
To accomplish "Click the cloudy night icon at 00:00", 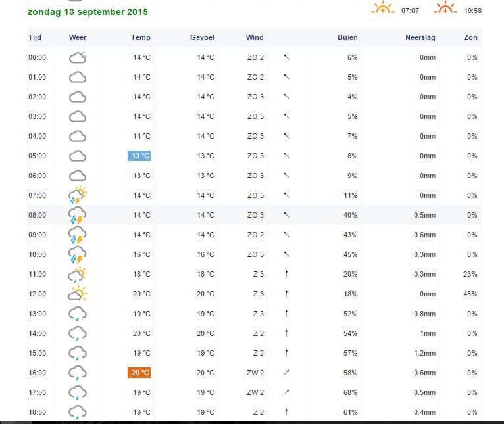I will click(x=78, y=57).
